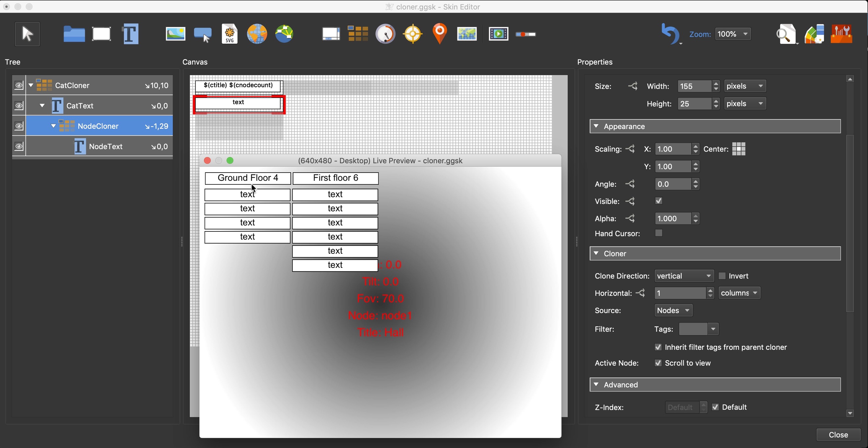Add a Seekbar element
This screenshot has width=868, height=448.
pyautogui.click(x=526, y=35)
